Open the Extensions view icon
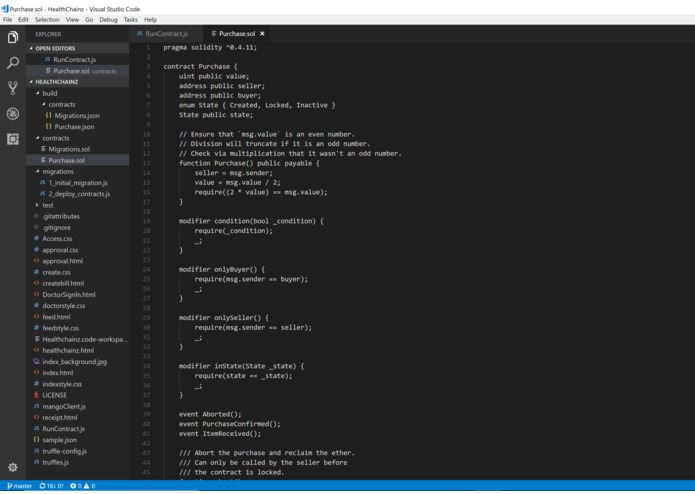Image resolution: width=695 pixels, height=494 pixels. [13, 139]
